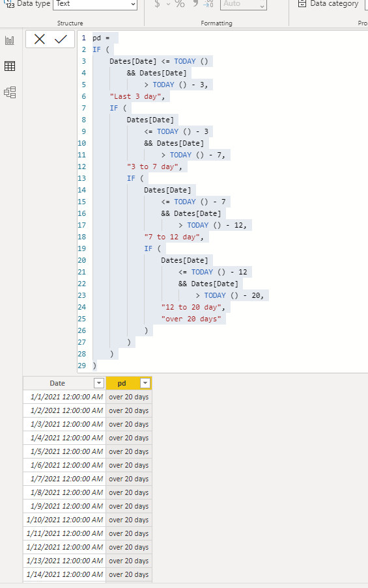Click the decimal places icon
Screen dimensions: 368x588
pos(208,4)
